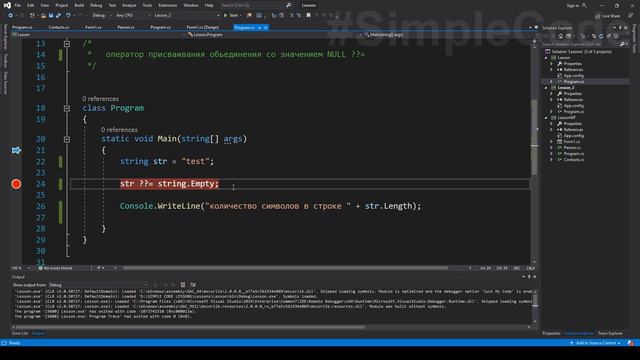Open the Edit menu
Viewport: 640px width, 360px height.
pyautogui.click(x=31, y=5)
